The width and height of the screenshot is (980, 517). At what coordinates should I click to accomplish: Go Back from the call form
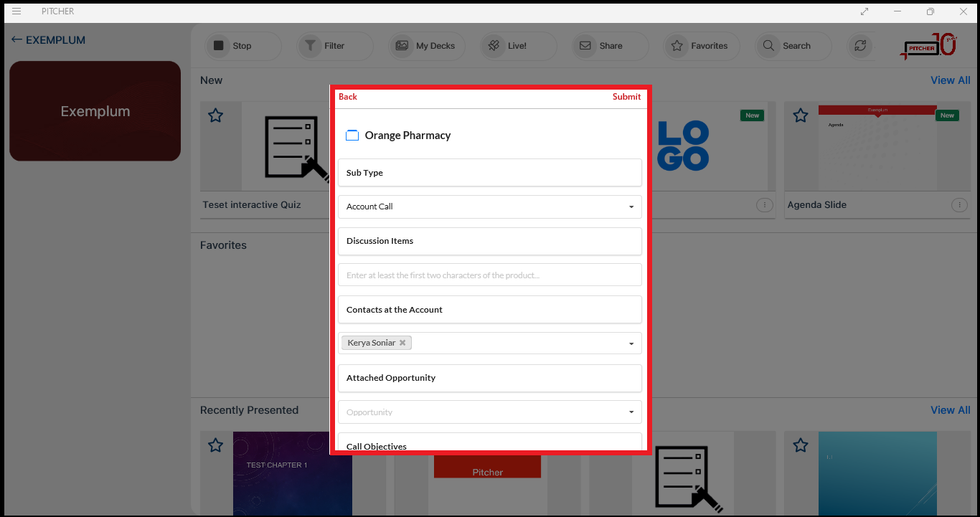click(348, 97)
